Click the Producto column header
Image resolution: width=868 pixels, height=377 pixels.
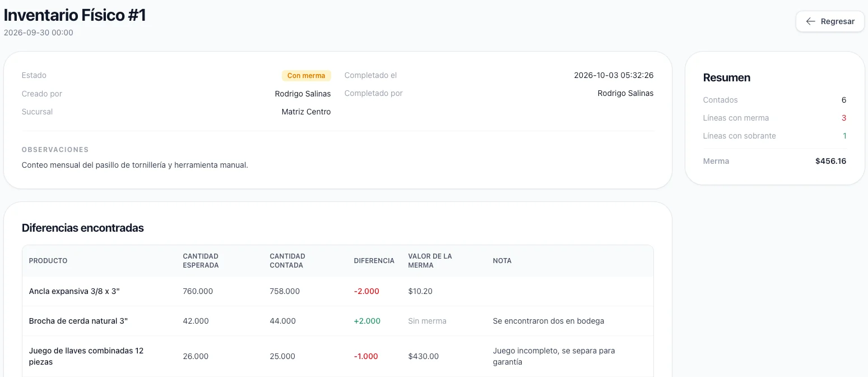[48, 261]
